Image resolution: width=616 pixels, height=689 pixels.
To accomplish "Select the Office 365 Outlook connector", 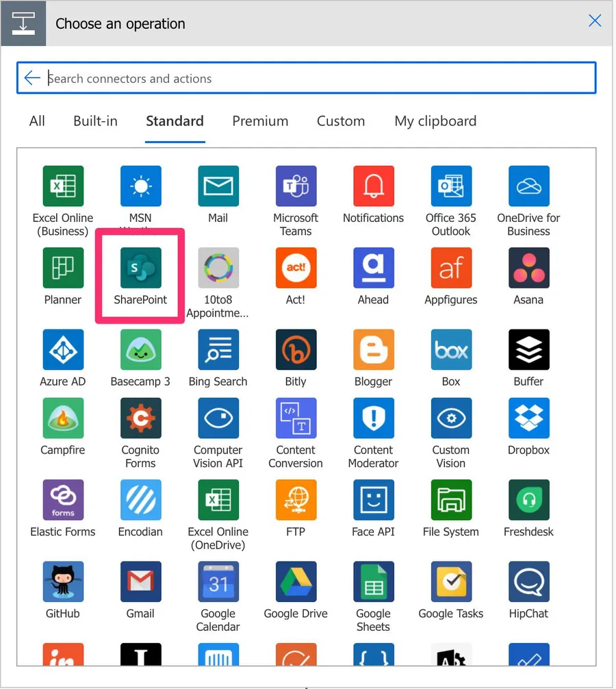I will click(451, 186).
